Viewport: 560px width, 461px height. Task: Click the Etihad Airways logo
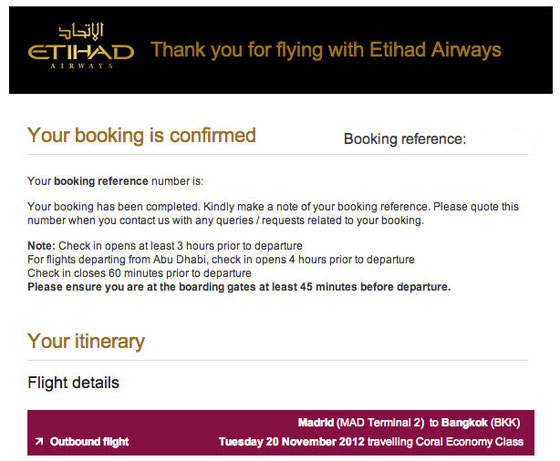coord(81,46)
